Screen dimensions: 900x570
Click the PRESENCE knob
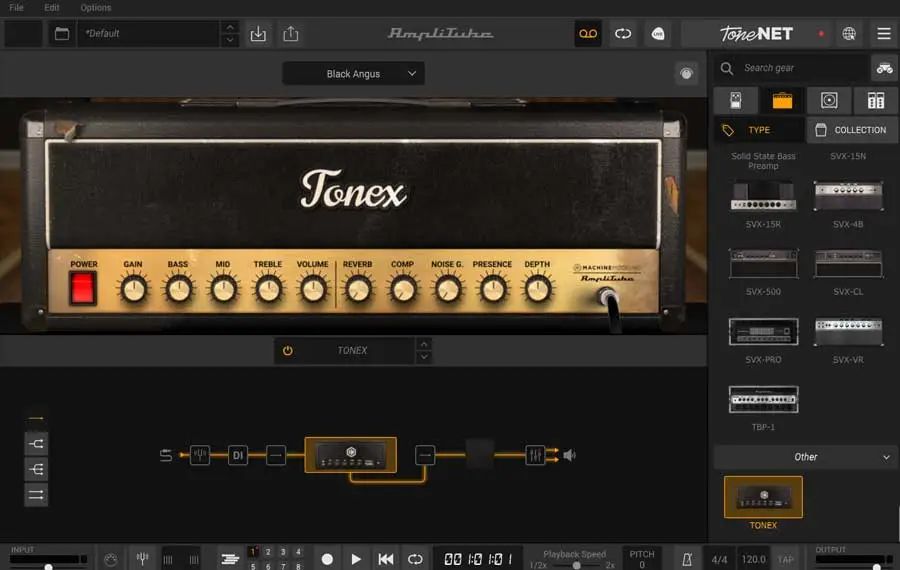coord(492,289)
